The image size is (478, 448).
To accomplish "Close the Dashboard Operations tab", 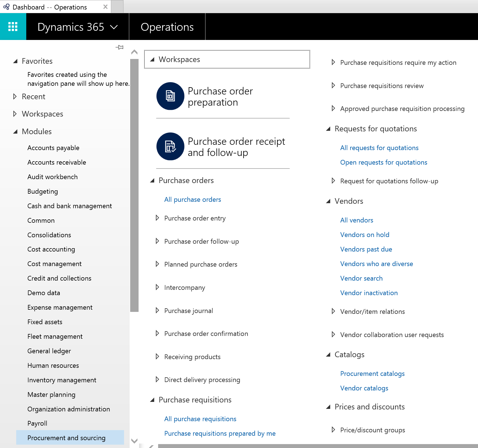I will click(x=105, y=7).
